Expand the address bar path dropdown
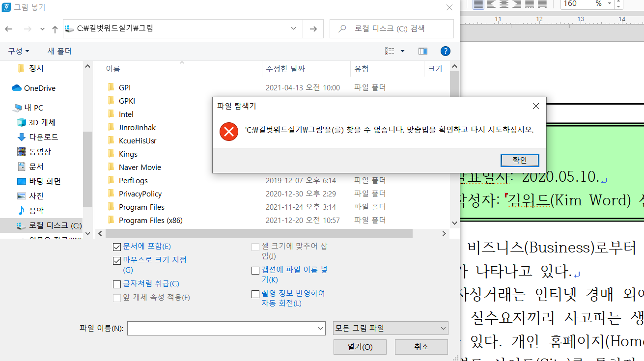Screen dimensions: 644x361 click(x=293, y=28)
